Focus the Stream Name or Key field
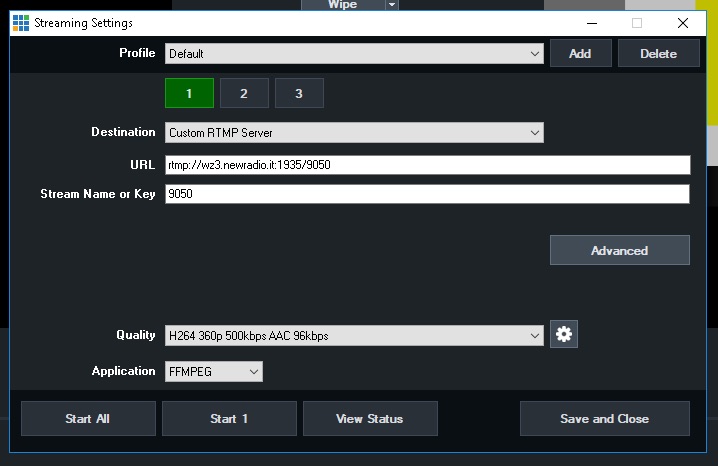The image size is (718, 466). click(x=427, y=194)
